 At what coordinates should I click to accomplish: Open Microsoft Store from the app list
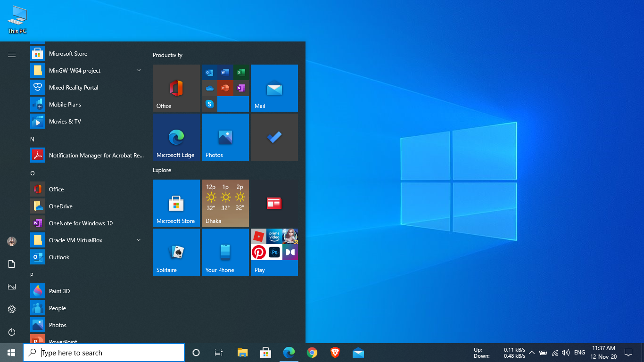(x=87, y=54)
